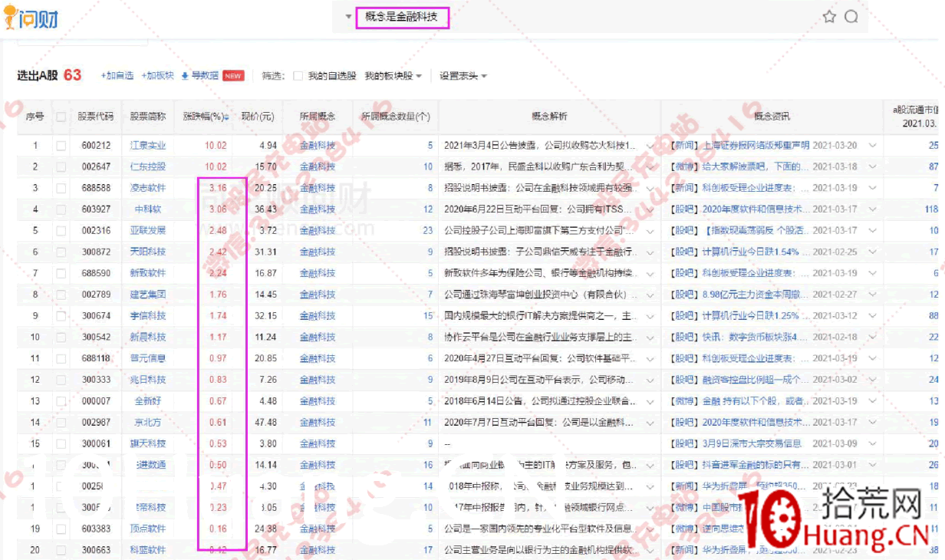Click the 概念解析 column header
The width and height of the screenshot is (945, 560).
[x=549, y=117]
